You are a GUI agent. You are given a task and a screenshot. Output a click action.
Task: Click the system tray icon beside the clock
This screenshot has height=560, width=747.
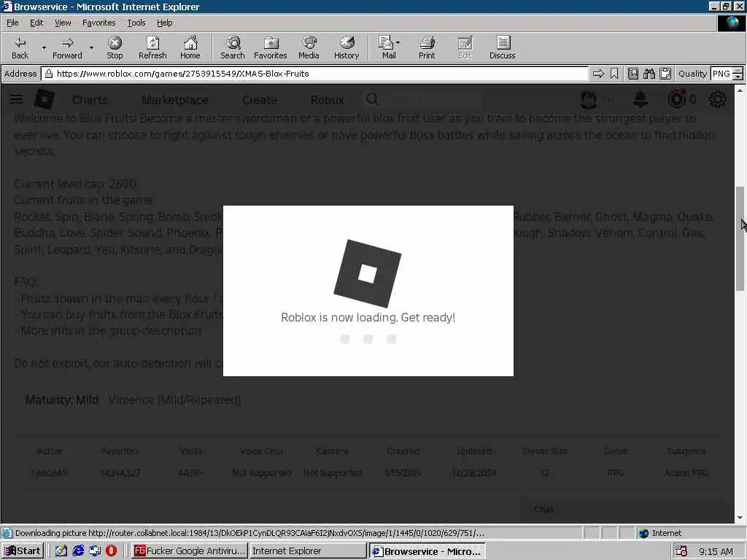(x=681, y=551)
